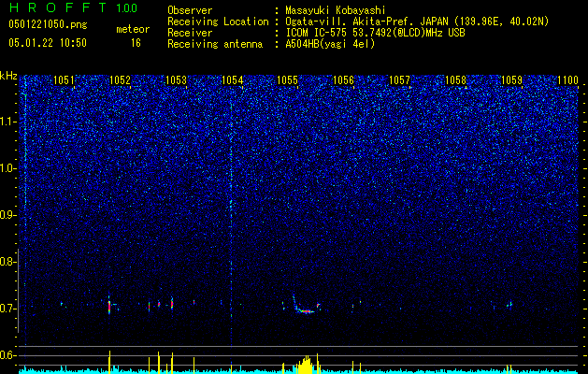Viewport: 588px width, 374px height.
Task: Select the file name 0501221050.png
Action: pos(48,25)
